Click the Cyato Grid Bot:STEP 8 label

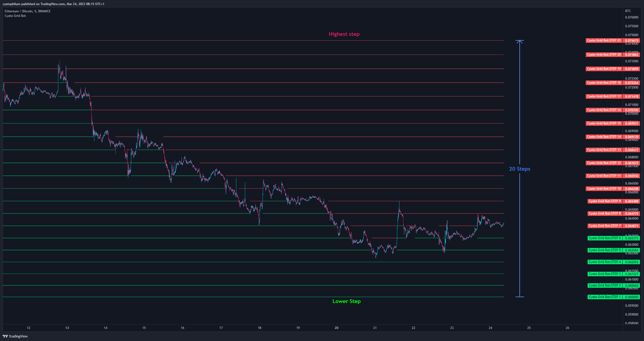coord(605,213)
